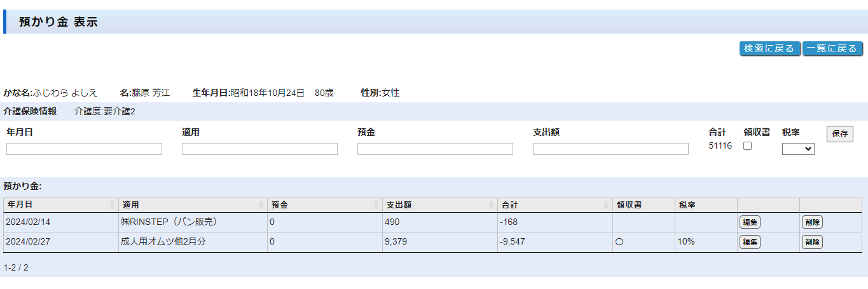868x289 pixels.
Task: Click the 検索に戻る button
Action: tap(769, 49)
